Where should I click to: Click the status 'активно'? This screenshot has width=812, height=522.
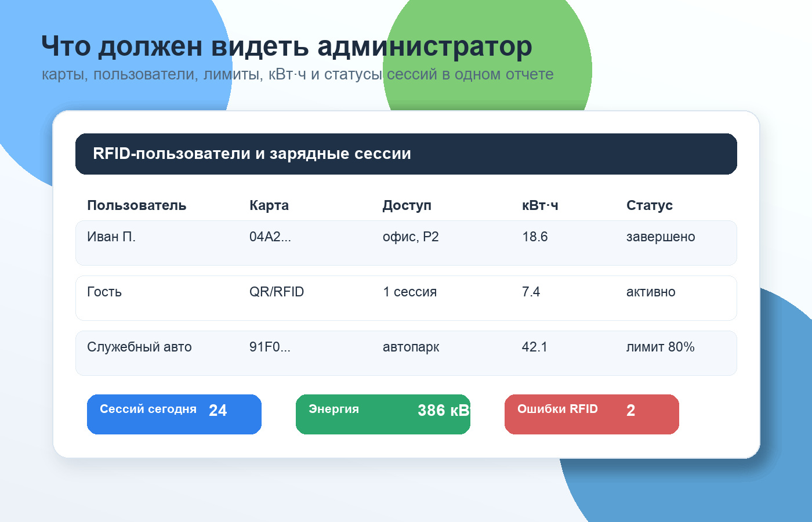(651, 292)
